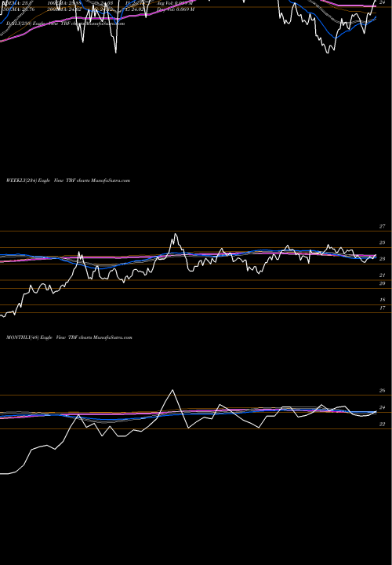Click the weekly chart axis label 20
This screenshot has width=392, height=565.
383,283
